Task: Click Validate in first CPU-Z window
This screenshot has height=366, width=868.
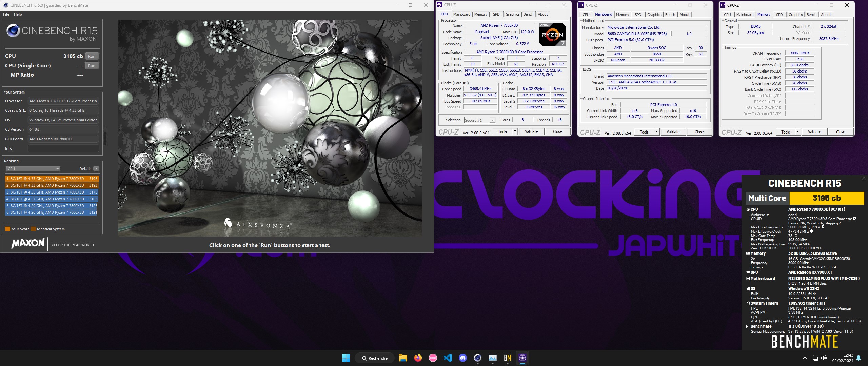Action: point(531,131)
